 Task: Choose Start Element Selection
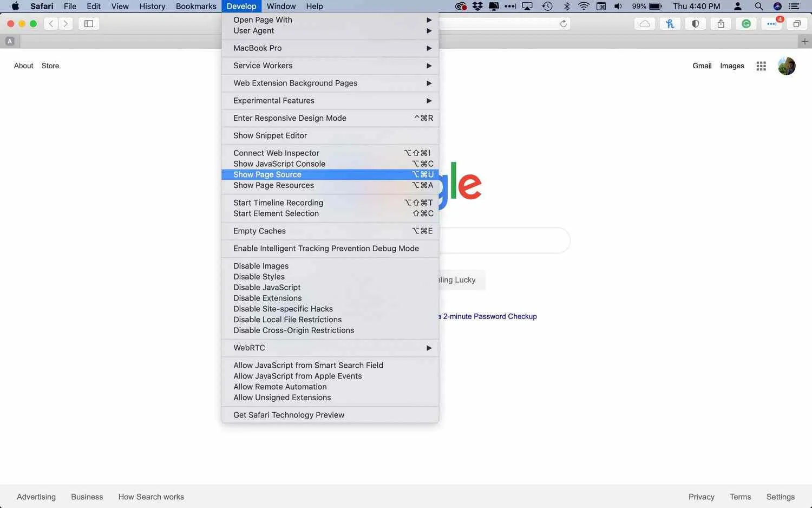tap(330, 213)
